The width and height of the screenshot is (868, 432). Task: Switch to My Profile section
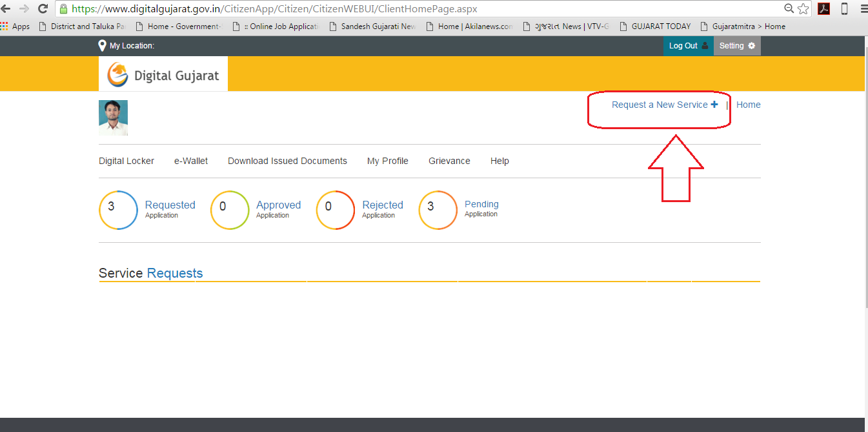pyautogui.click(x=387, y=160)
